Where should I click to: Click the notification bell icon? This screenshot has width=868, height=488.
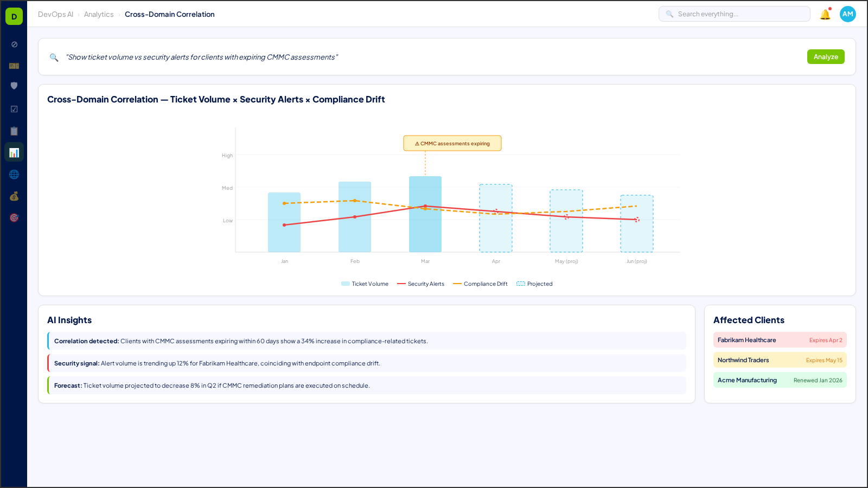825,14
